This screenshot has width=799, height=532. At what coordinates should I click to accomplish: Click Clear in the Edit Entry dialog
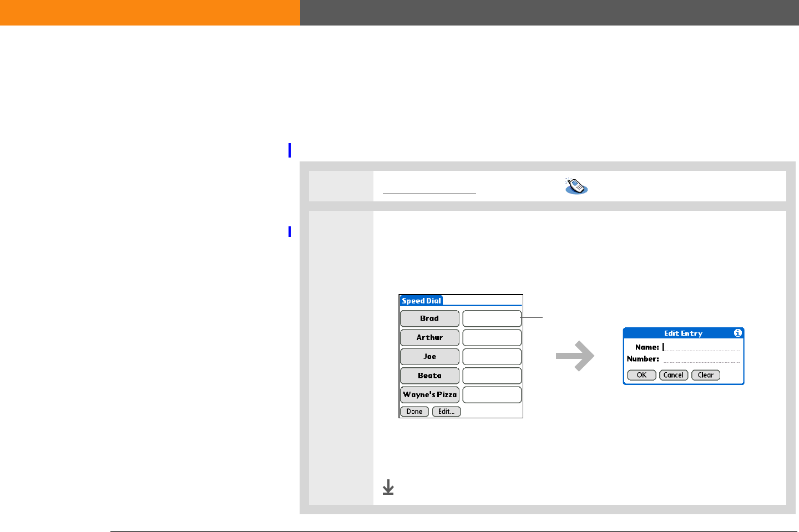point(706,375)
